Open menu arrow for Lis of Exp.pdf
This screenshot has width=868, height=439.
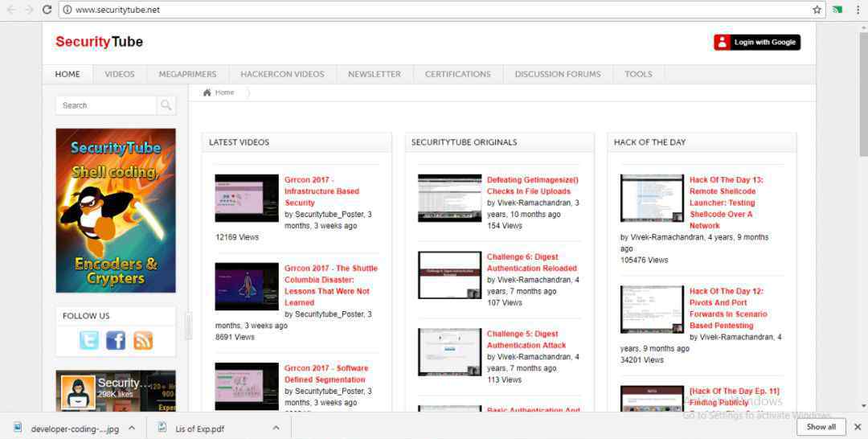[276, 428]
